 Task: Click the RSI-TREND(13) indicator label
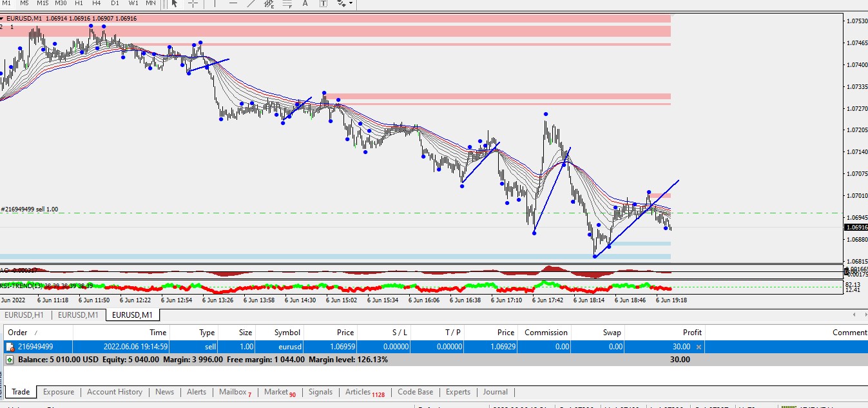click(46, 286)
